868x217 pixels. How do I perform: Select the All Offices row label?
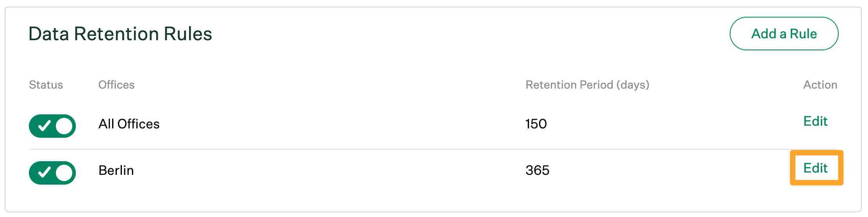tap(129, 124)
